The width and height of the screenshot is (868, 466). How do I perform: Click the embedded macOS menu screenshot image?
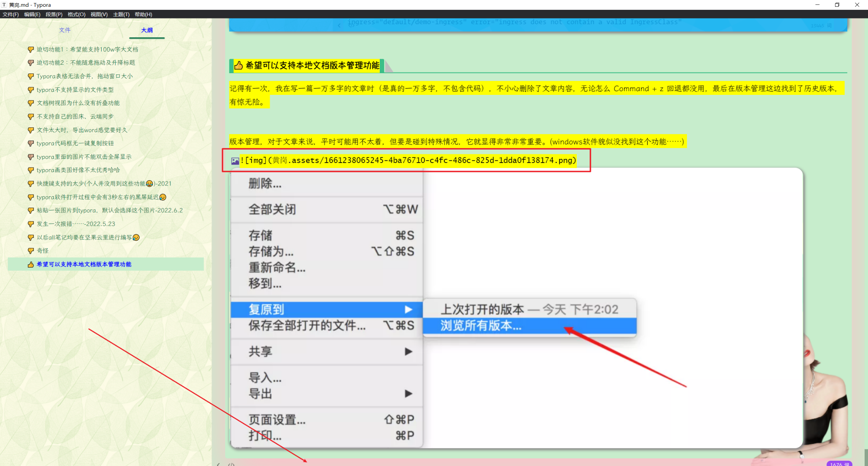[517, 308]
